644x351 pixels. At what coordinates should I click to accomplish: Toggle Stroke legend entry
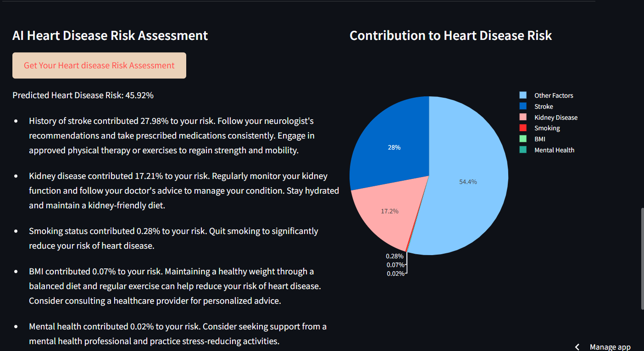pos(537,106)
